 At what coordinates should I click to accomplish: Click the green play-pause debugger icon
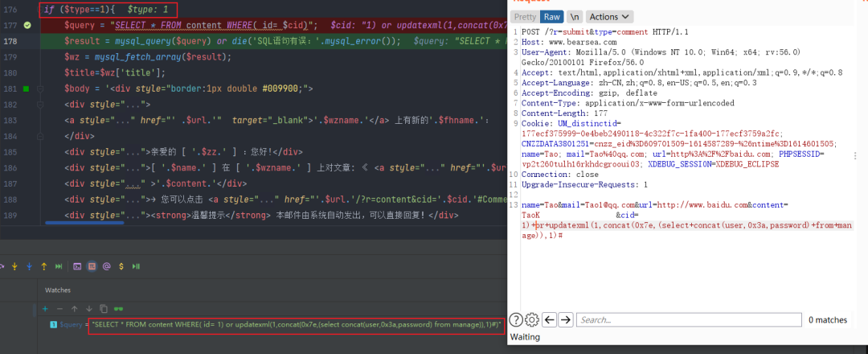point(136,266)
